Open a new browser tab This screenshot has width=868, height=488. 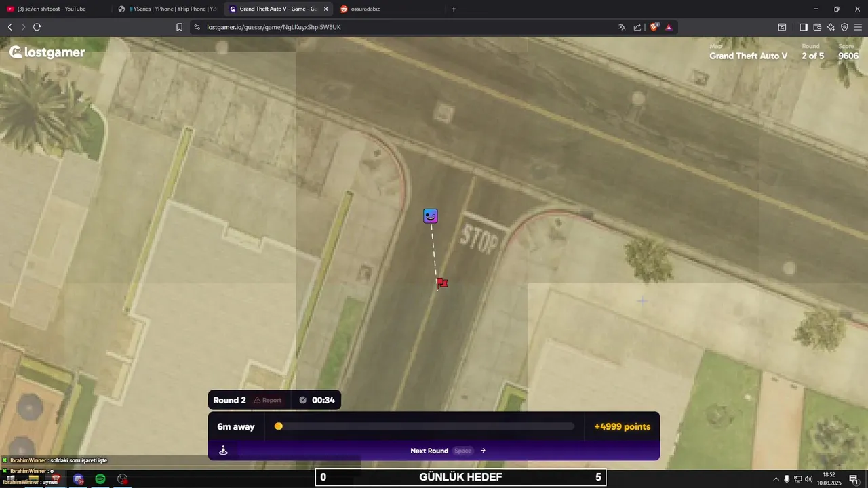(x=454, y=9)
